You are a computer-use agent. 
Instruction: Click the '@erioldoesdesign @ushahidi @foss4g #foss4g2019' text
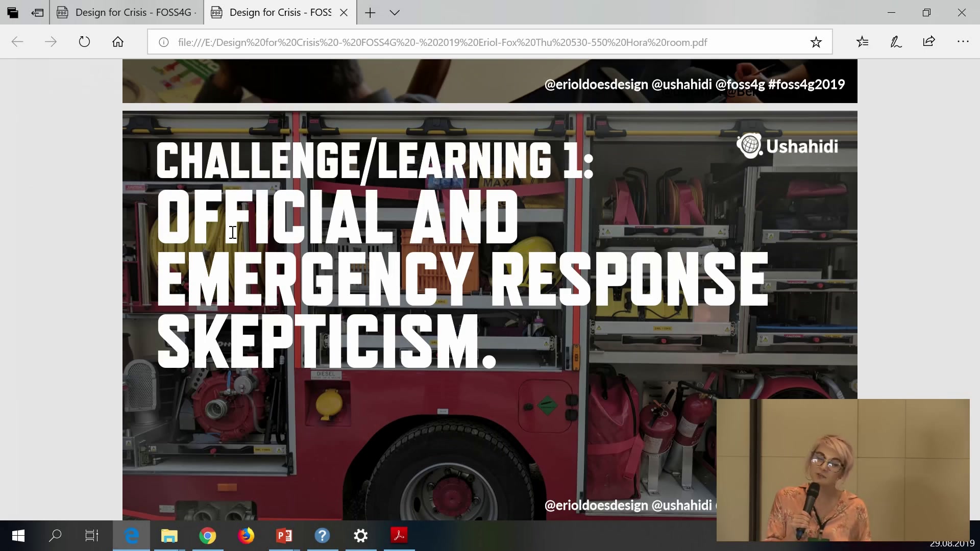pyautogui.click(x=695, y=84)
